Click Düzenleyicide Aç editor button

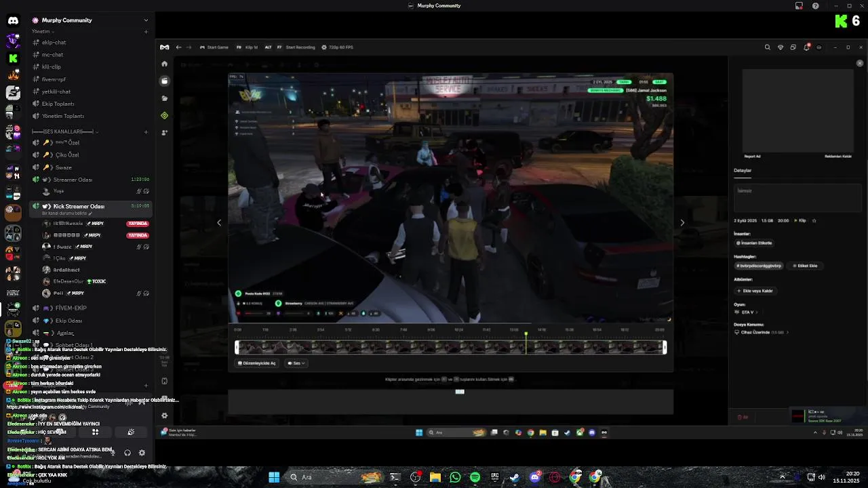pyautogui.click(x=256, y=363)
